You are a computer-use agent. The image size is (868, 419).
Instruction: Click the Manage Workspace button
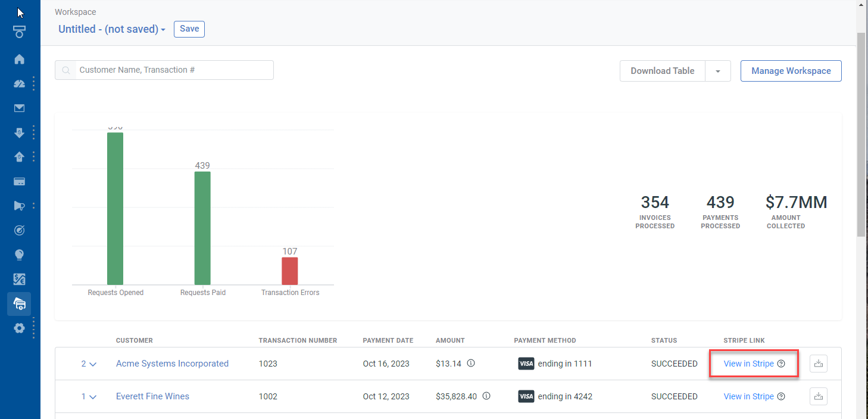coord(791,71)
